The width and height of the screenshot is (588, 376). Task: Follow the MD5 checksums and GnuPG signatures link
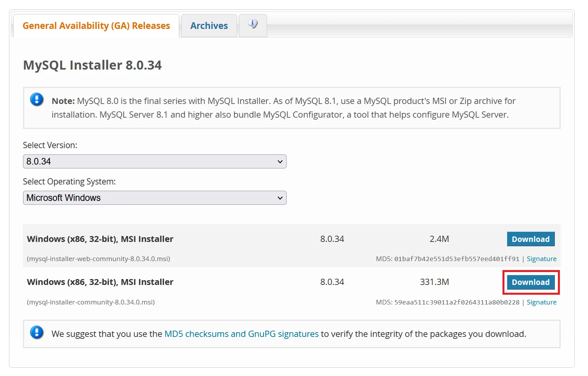click(241, 334)
